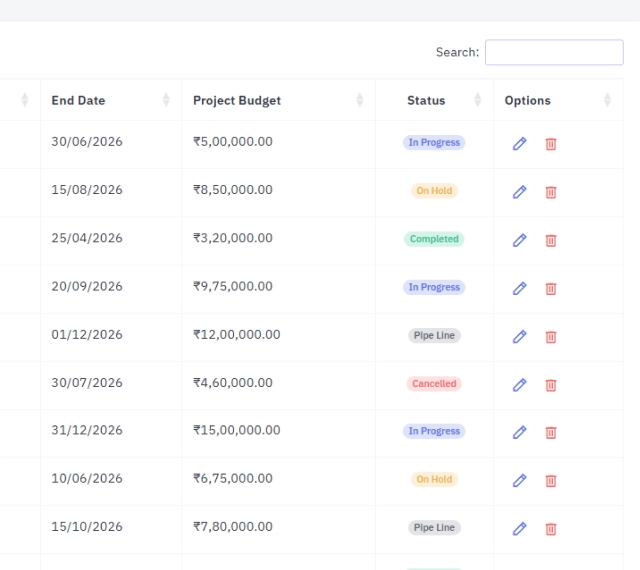Edit project ending 15/10/2026
The image size is (640, 570).
click(x=520, y=528)
